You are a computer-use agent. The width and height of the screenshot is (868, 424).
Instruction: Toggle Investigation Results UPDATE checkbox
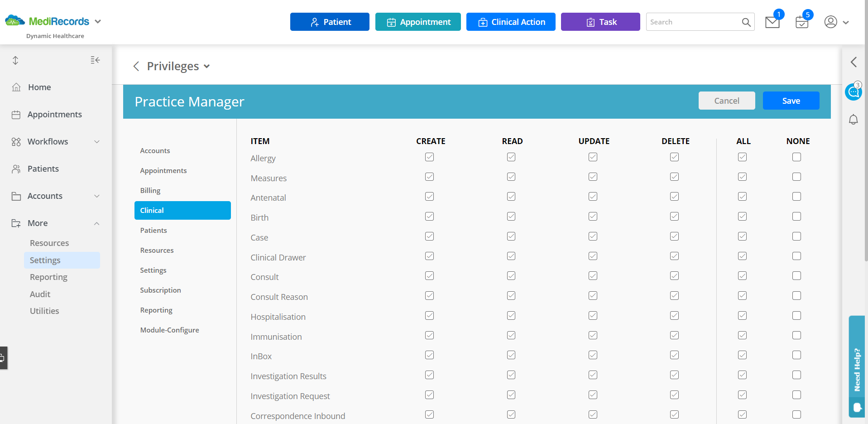[593, 375]
